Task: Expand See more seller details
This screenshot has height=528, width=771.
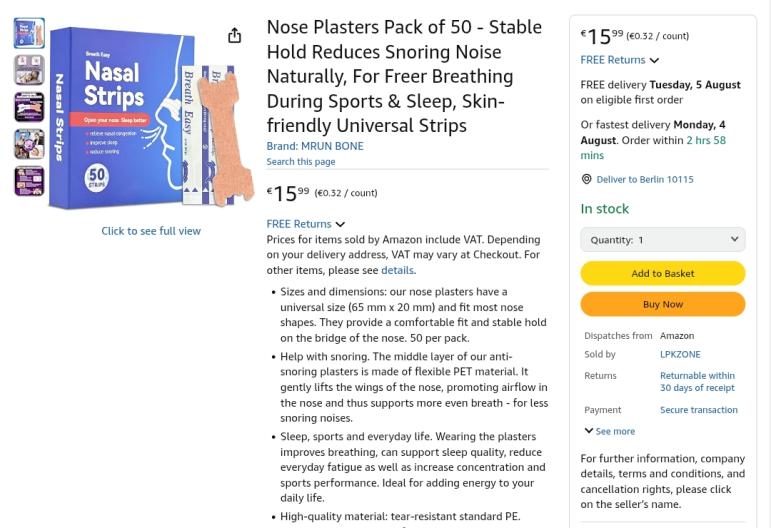Action: point(610,431)
